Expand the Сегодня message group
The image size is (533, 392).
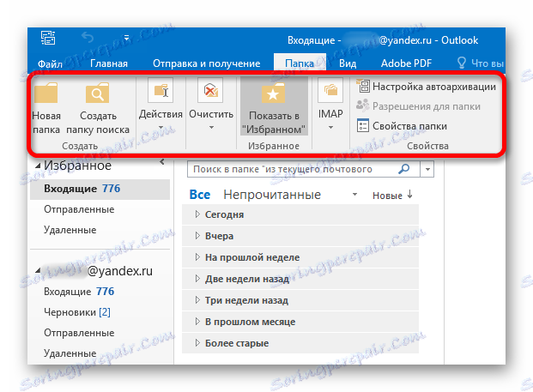(x=197, y=214)
